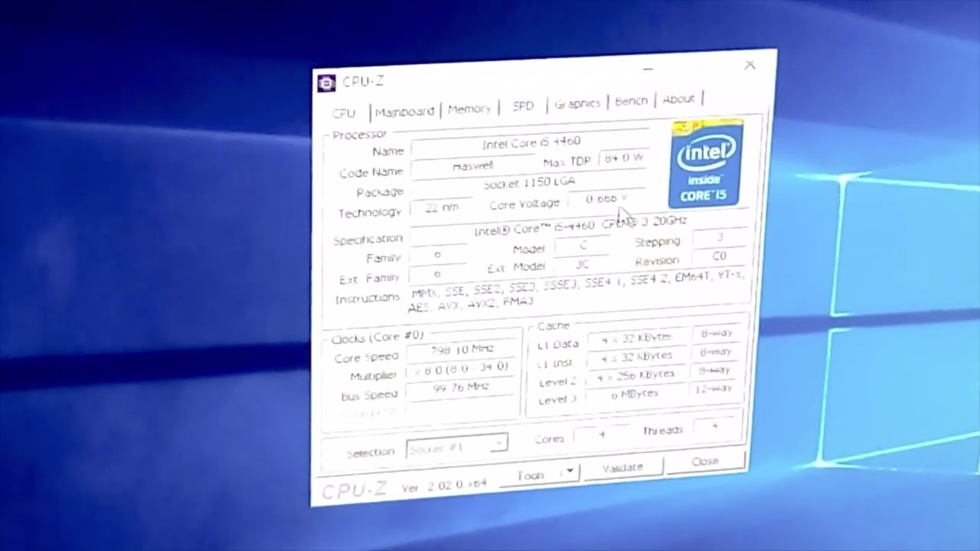Click the Multiplier value field
Image resolution: width=980 pixels, height=551 pixels.
tap(462, 369)
